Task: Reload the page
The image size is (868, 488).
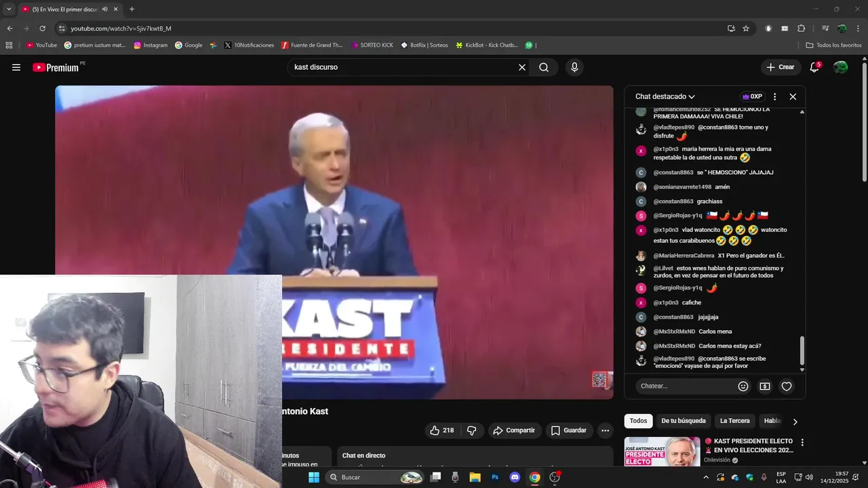Action: click(x=42, y=28)
